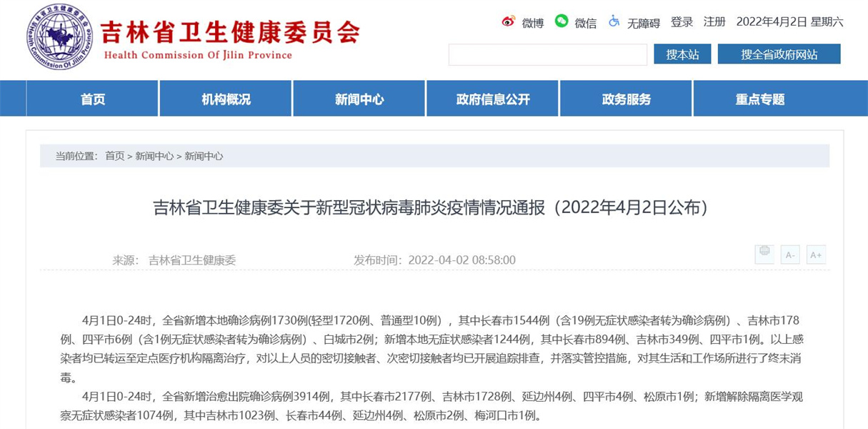Select 政务服务 from the navigation bar
The image size is (868, 429).
click(625, 99)
